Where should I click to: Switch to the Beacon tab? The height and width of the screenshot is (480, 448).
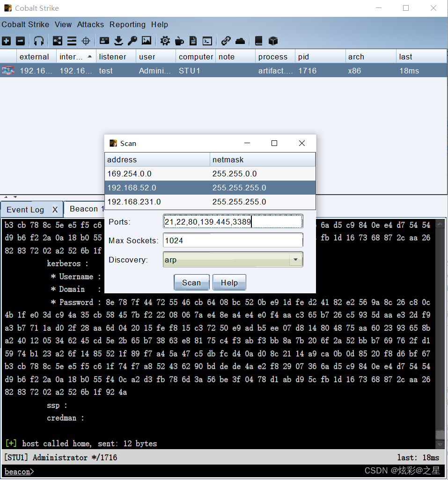(84, 209)
